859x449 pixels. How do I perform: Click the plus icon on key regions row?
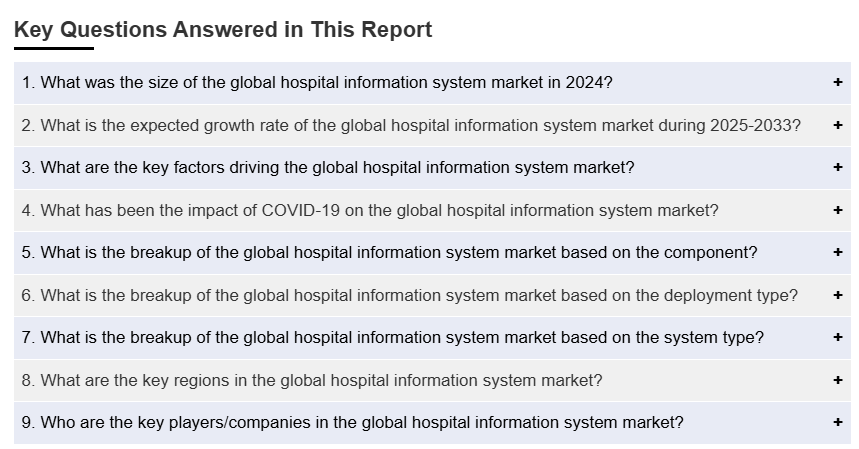click(837, 380)
